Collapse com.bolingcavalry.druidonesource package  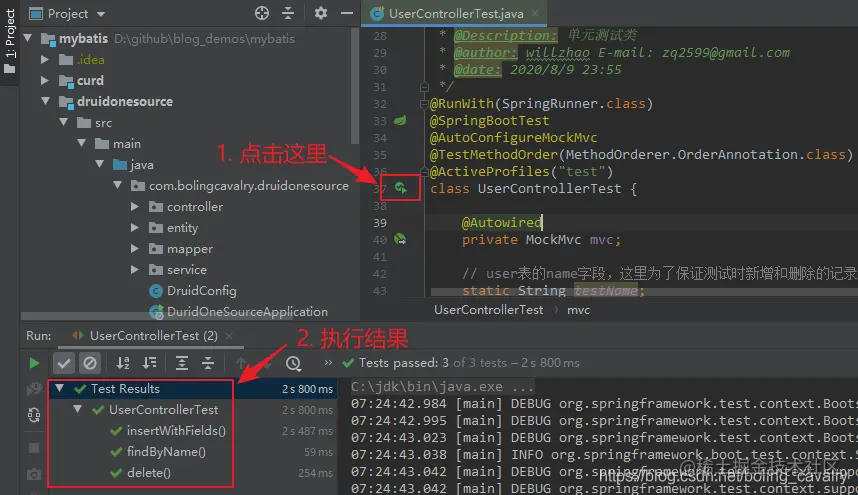tap(118, 185)
